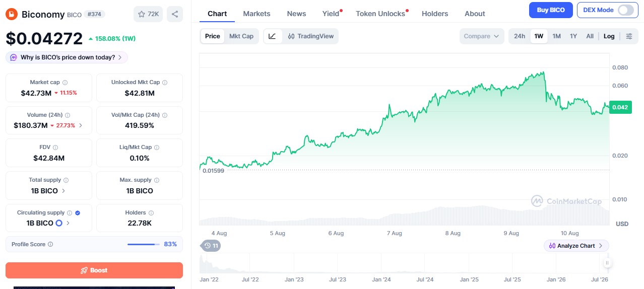Click info icon next to FDV
Screen dimensions: 644x289
click(x=55, y=148)
